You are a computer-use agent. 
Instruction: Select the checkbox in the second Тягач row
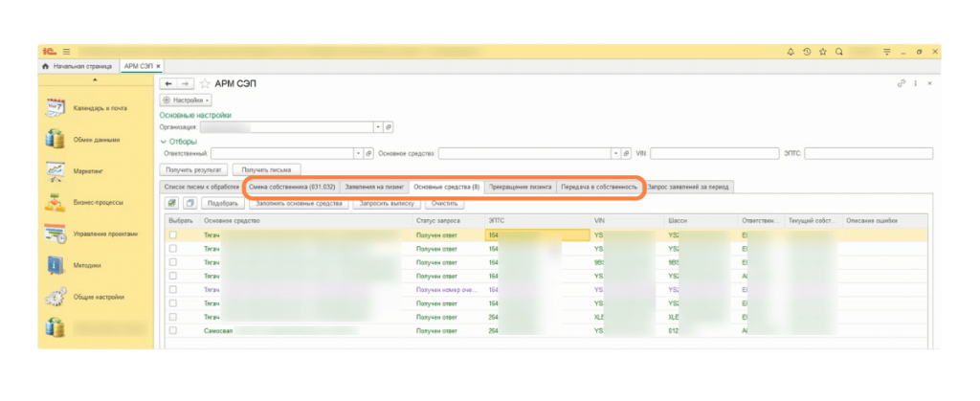pos(173,248)
